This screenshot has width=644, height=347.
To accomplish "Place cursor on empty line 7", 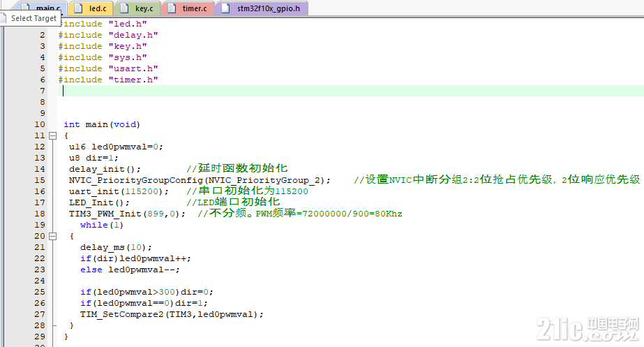I will (351, 91).
